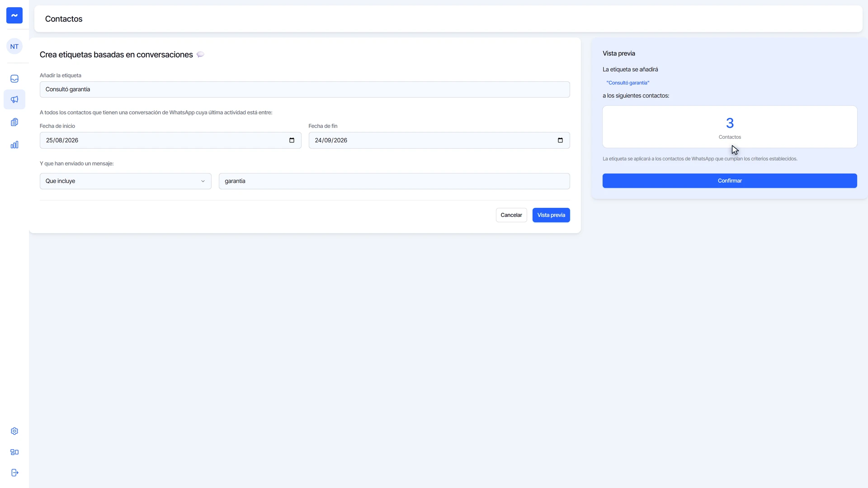The image size is (868, 488).
Task: Click the "Consultó garantía" tag in preview
Action: (x=627, y=83)
